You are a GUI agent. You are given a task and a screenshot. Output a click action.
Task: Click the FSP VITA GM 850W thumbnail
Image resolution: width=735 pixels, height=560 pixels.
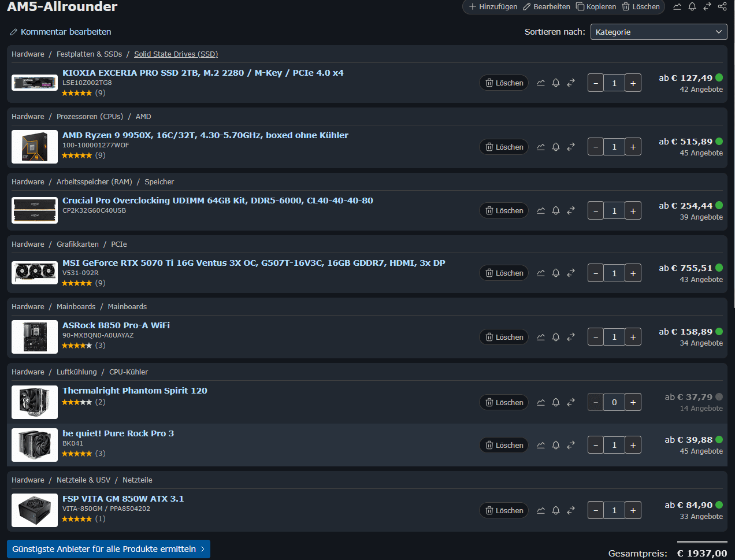click(x=35, y=510)
